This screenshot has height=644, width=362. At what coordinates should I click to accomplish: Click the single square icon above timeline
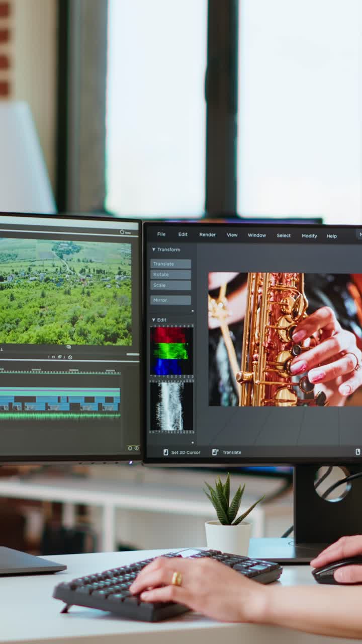(x=54, y=357)
